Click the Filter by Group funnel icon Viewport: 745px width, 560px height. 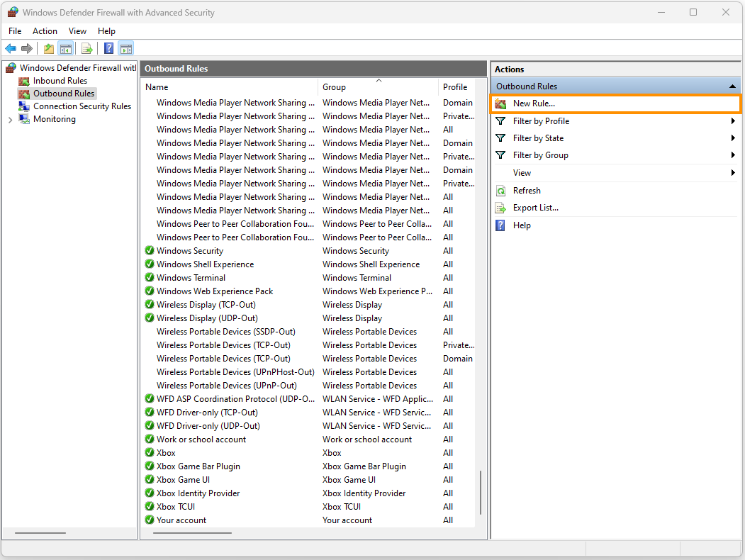pos(500,155)
